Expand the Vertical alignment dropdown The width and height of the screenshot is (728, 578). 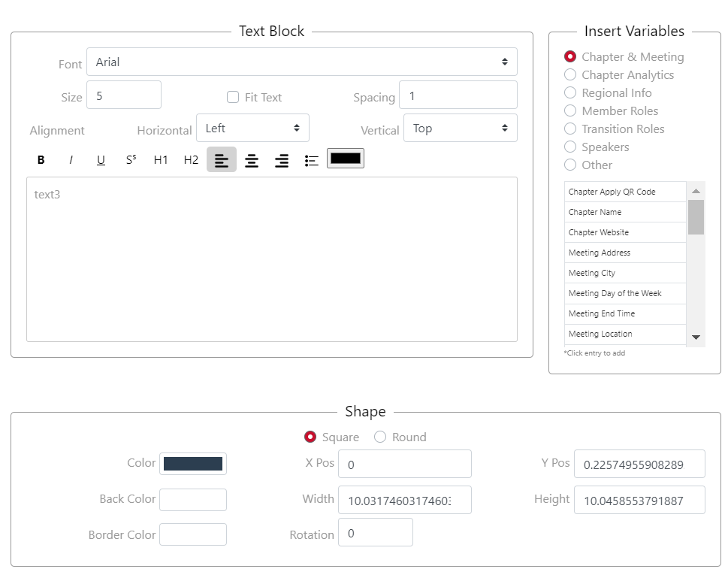[x=460, y=129]
